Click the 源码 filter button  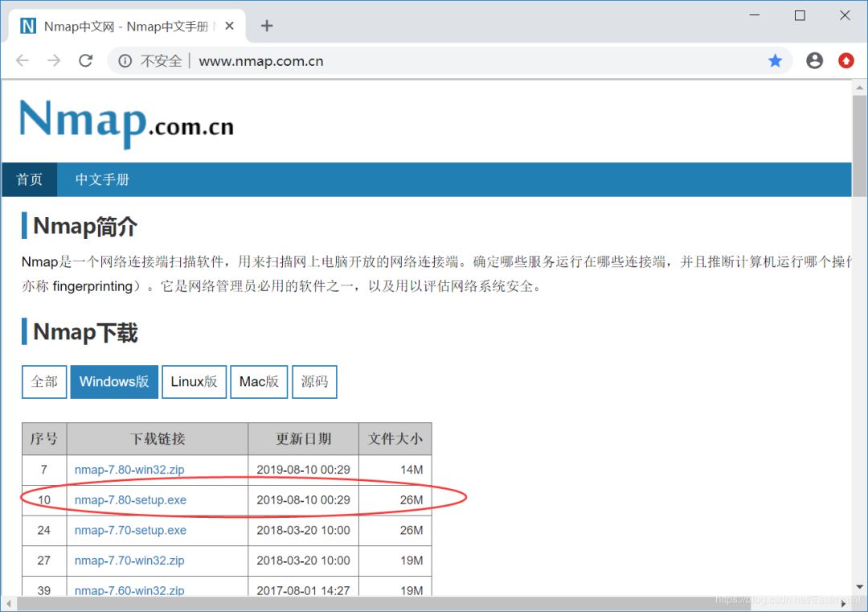(314, 381)
